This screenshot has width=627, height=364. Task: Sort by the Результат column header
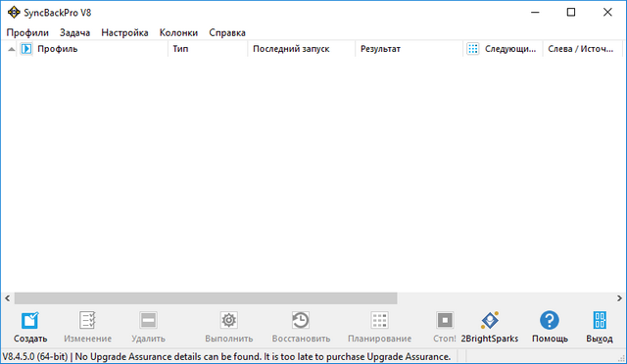409,49
